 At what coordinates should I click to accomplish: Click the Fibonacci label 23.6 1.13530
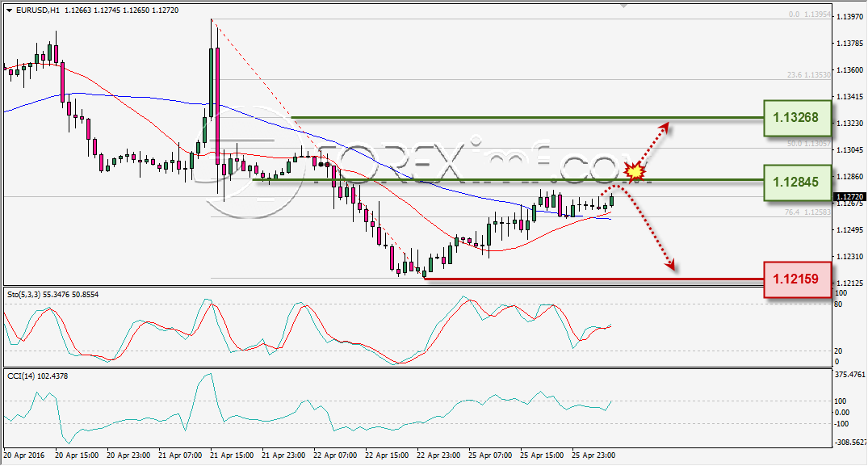[x=809, y=75]
